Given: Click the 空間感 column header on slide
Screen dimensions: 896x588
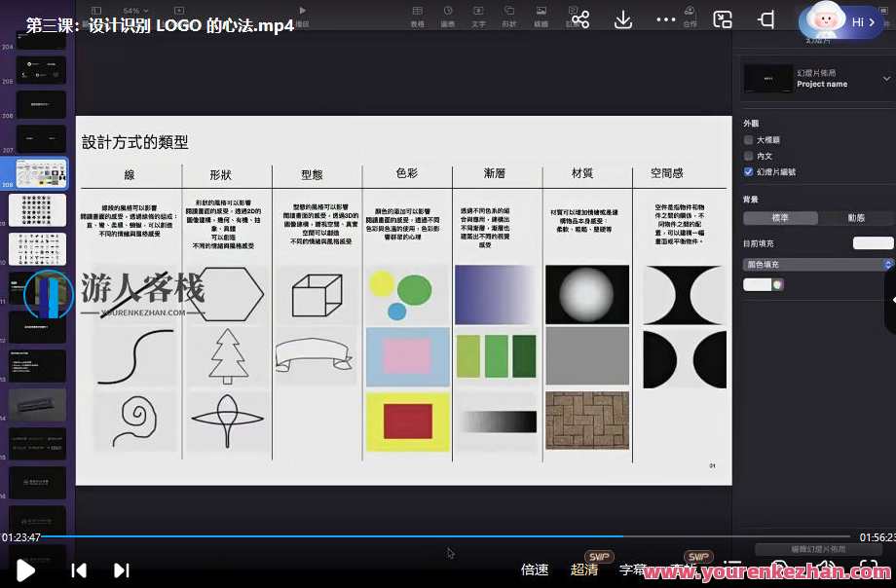Looking at the screenshot, I should (x=667, y=173).
